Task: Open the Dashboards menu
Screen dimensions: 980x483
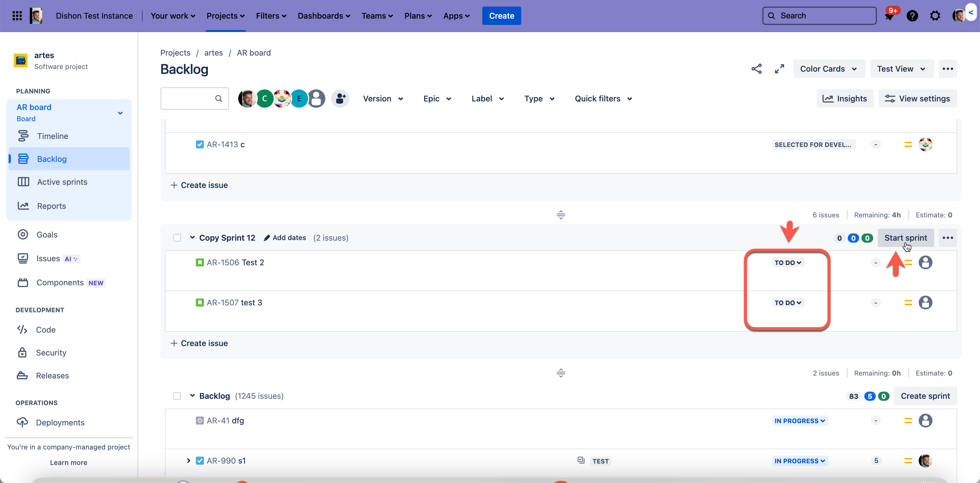Action: 323,15
